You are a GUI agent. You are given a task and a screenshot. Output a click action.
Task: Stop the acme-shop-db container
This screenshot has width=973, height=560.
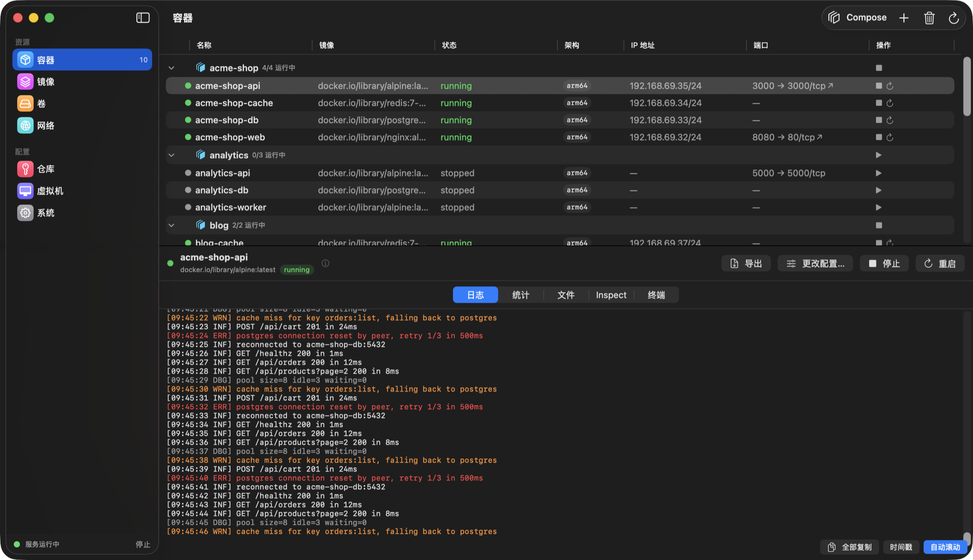tap(879, 120)
